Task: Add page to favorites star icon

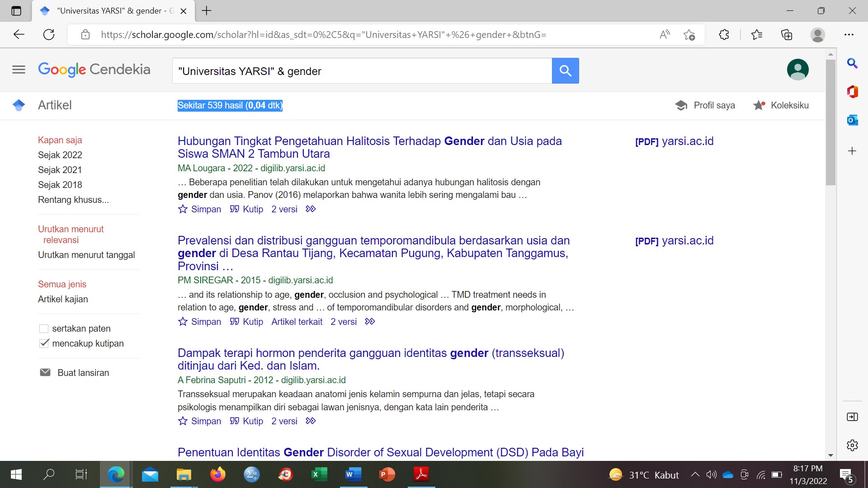Action: (x=689, y=35)
